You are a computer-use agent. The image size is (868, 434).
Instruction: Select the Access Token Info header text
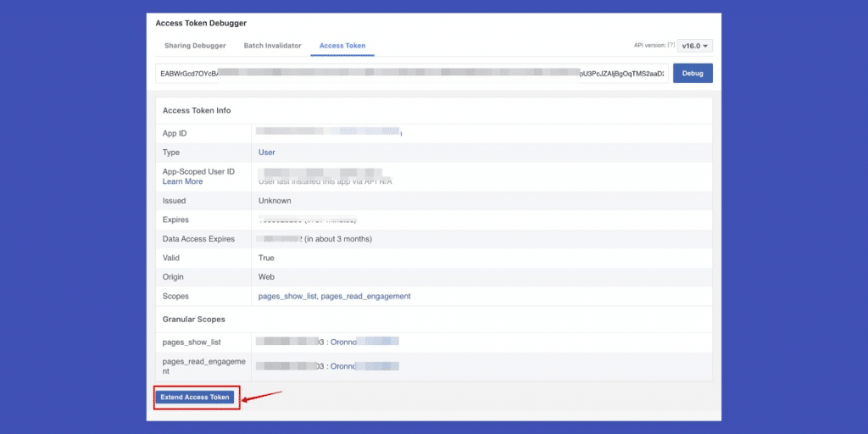[x=197, y=110]
